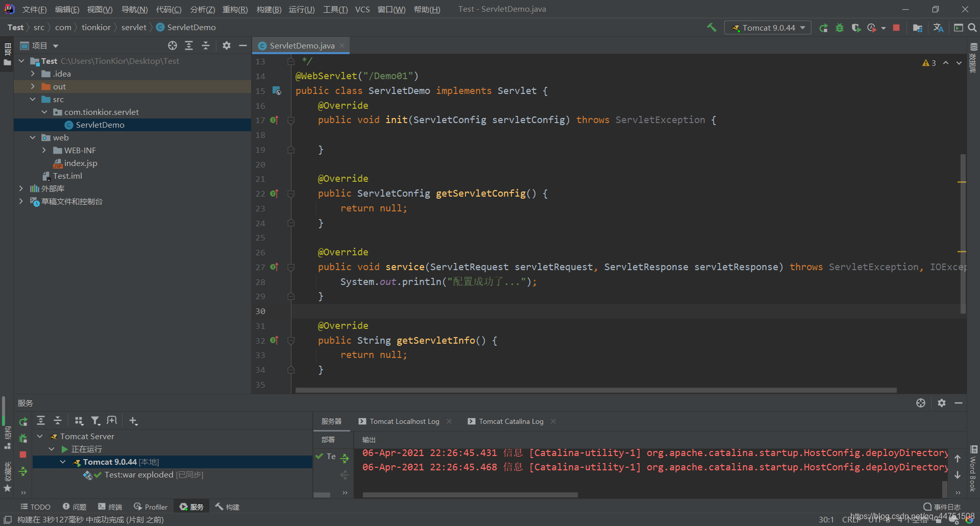
Task: Click the translate icon in top toolbar
Action: click(x=938, y=28)
